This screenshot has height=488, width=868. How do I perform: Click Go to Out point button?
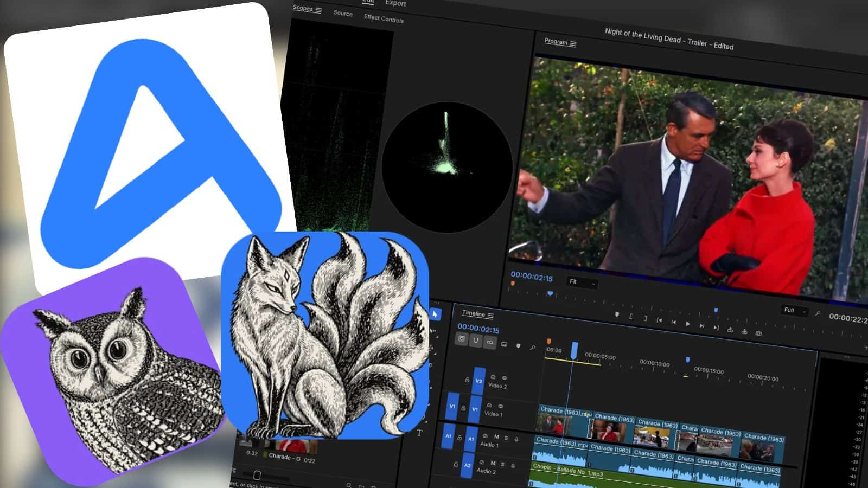click(x=716, y=328)
